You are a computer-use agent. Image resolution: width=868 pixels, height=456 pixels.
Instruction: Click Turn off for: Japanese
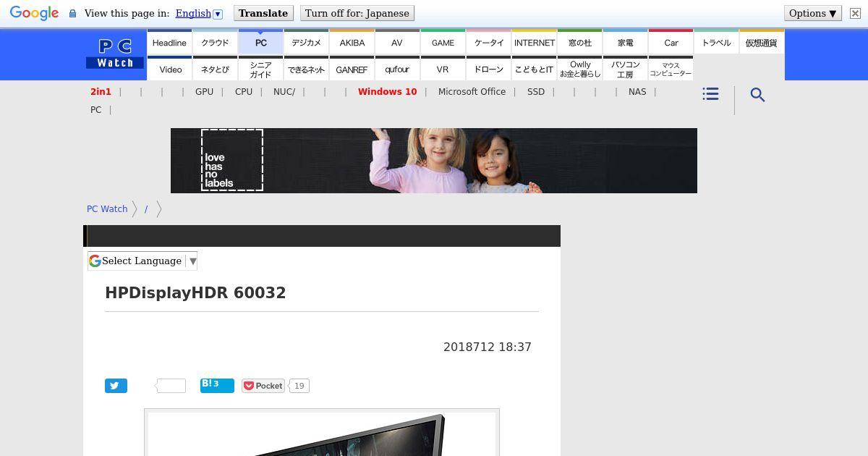click(357, 13)
